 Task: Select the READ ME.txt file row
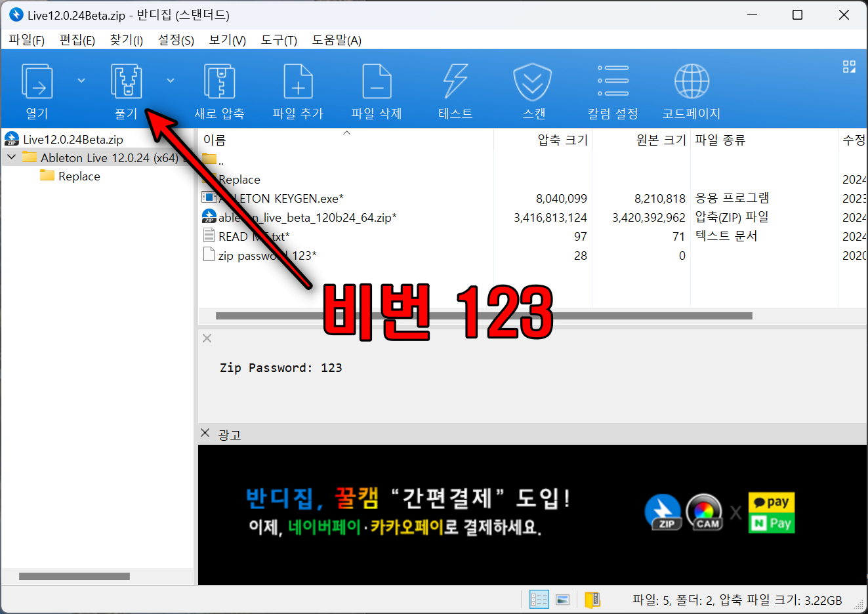[533, 236]
